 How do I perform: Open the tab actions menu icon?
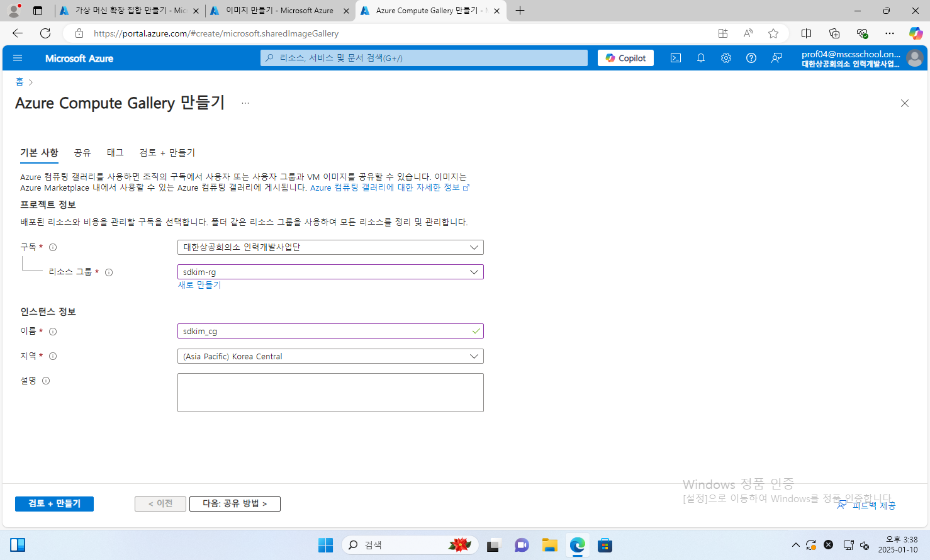coord(38,11)
